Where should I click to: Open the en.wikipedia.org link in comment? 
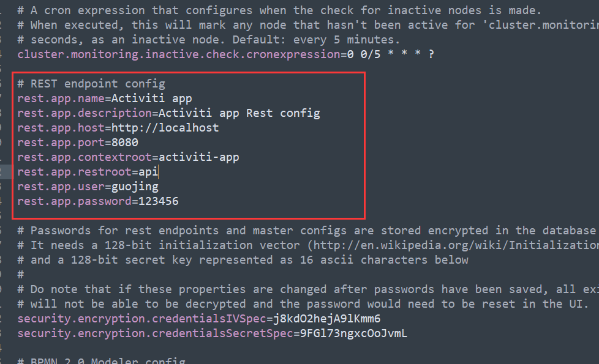pos(456,245)
